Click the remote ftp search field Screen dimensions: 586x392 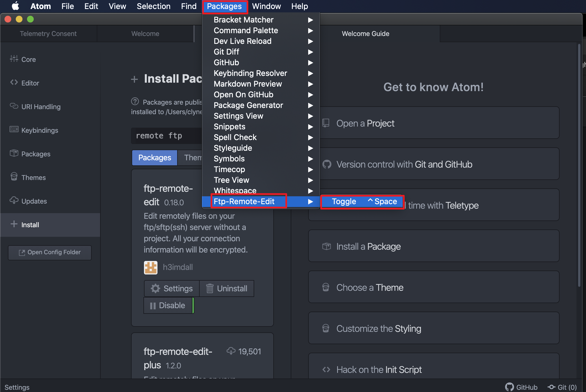[166, 136]
